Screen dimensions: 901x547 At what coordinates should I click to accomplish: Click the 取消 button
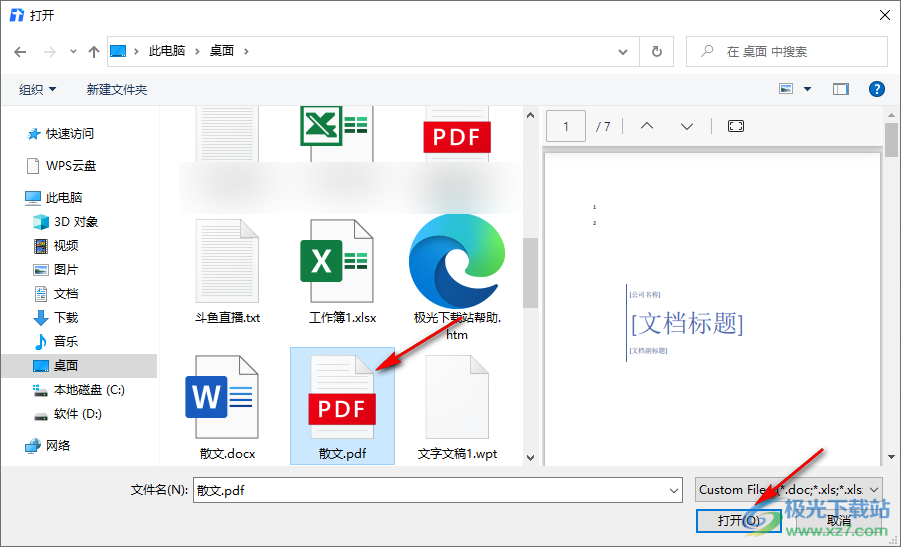[838, 521]
